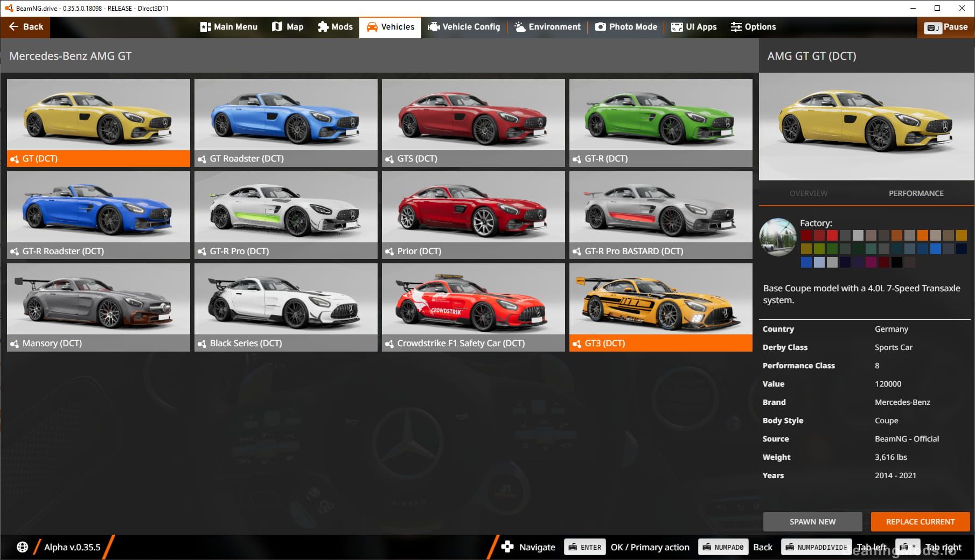Click the Weight value '3,616 lbs'

click(x=891, y=457)
